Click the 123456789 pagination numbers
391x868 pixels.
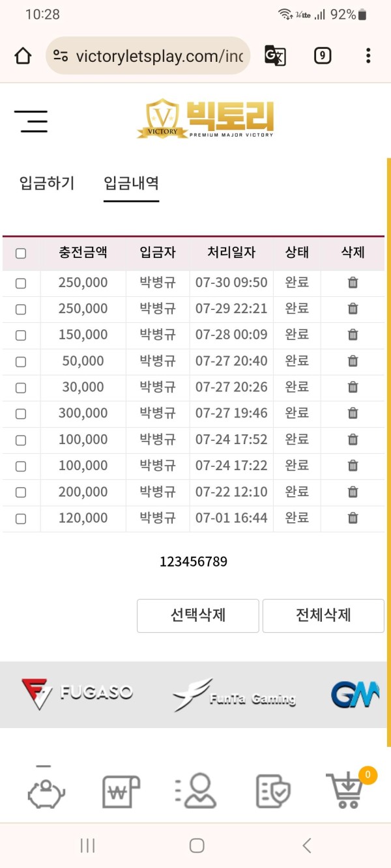point(194,561)
